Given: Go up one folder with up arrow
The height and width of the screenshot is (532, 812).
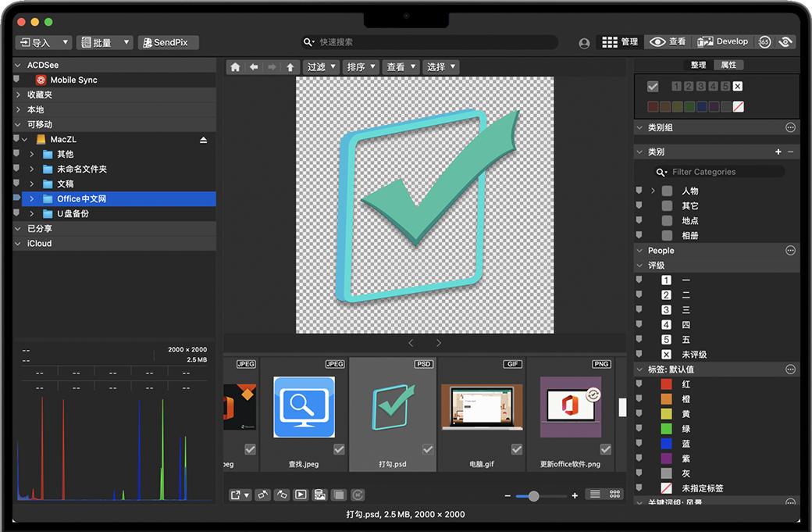Looking at the screenshot, I should 290,67.
